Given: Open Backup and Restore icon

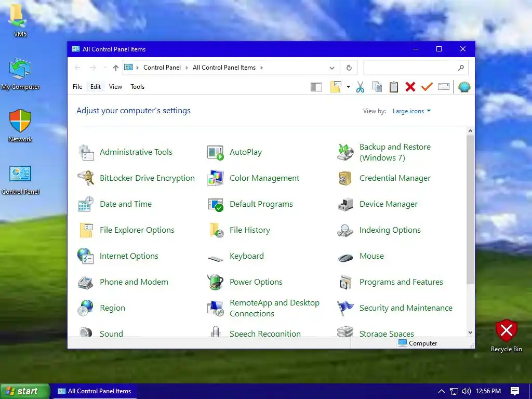Looking at the screenshot, I should [x=345, y=152].
